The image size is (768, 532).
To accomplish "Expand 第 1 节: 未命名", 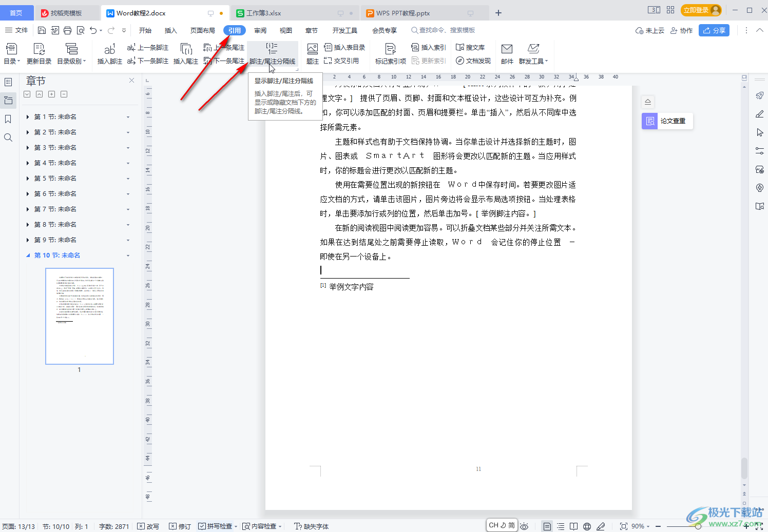I will pyautogui.click(x=28, y=117).
